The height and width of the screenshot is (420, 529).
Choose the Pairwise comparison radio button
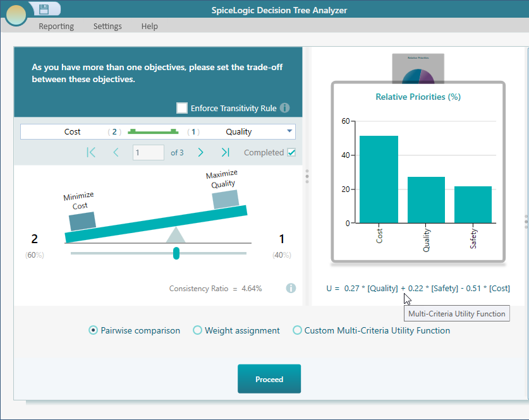(x=94, y=330)
